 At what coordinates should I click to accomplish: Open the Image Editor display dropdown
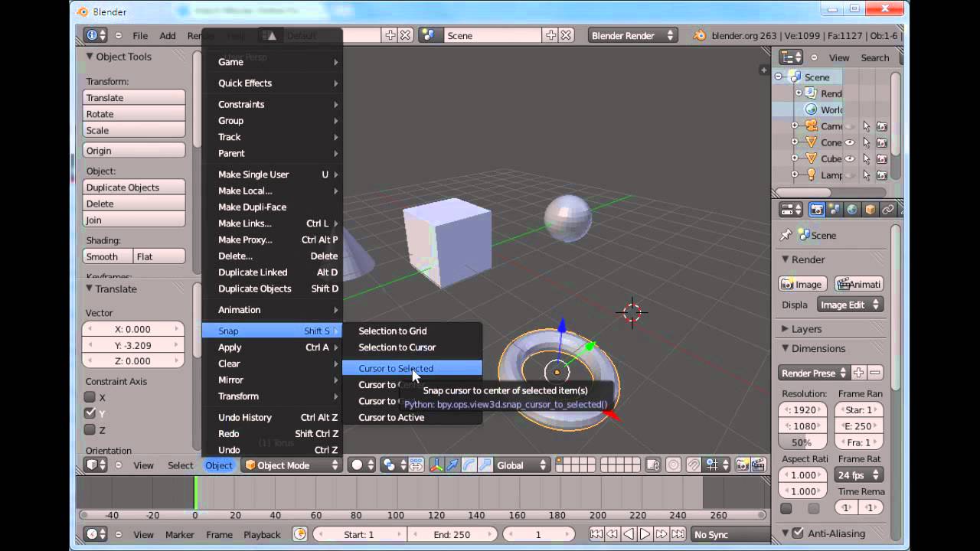click(850, 305)
